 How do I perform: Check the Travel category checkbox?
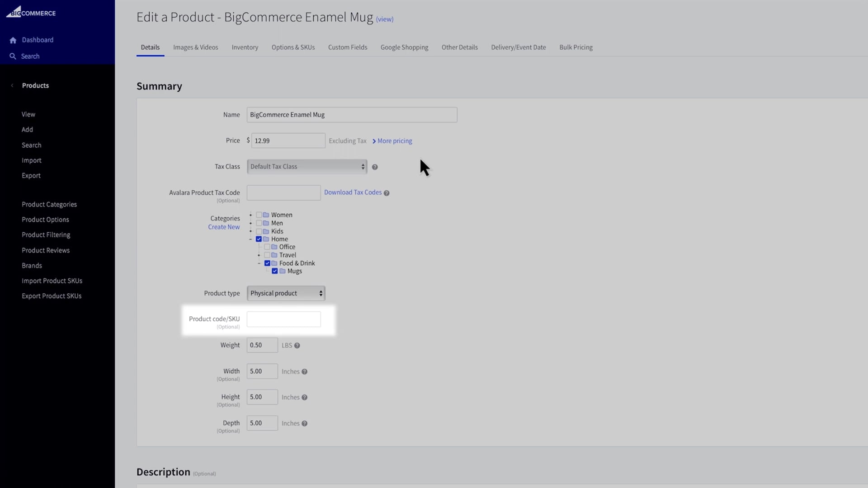[267, 255]
